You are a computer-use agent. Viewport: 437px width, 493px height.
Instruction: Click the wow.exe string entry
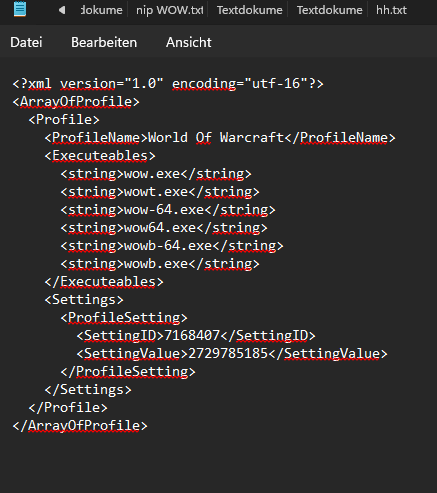[152, 174]
